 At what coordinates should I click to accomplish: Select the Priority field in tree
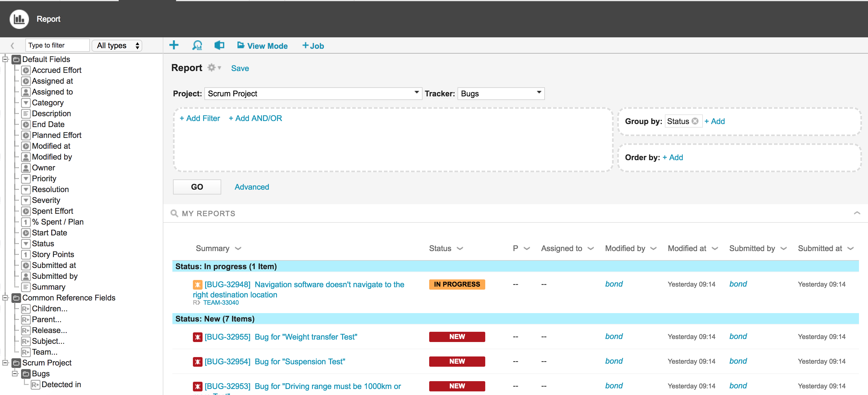pos(44,179)
